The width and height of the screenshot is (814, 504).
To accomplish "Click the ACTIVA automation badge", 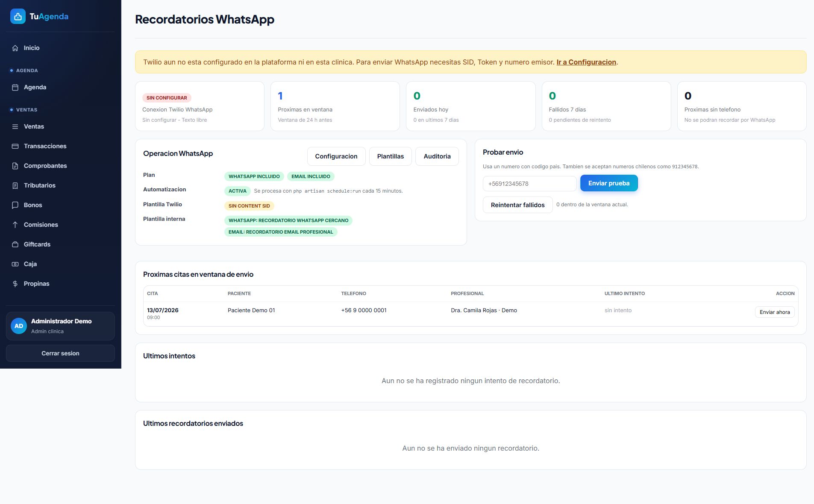I will pos(237,191).
